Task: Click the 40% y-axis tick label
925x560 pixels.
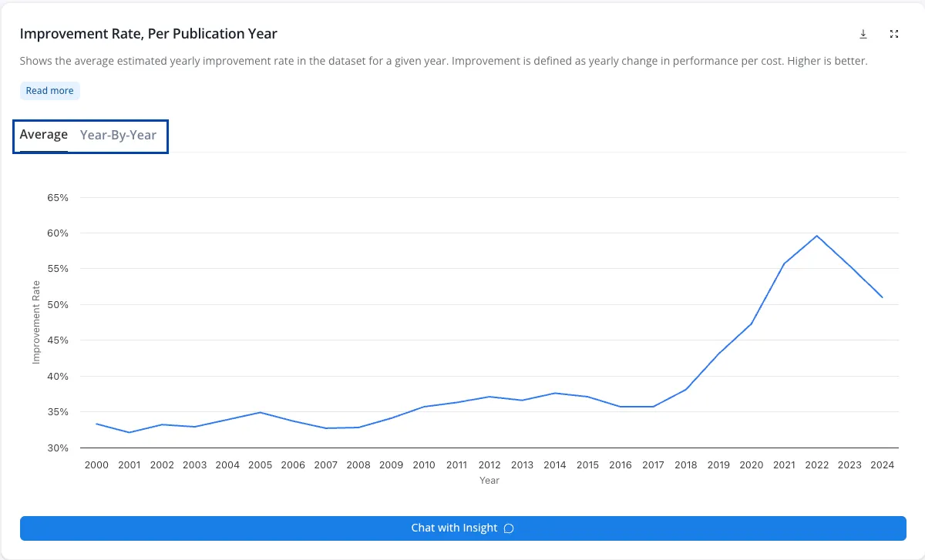Action: pyautogui.click(x=58, y=377)
